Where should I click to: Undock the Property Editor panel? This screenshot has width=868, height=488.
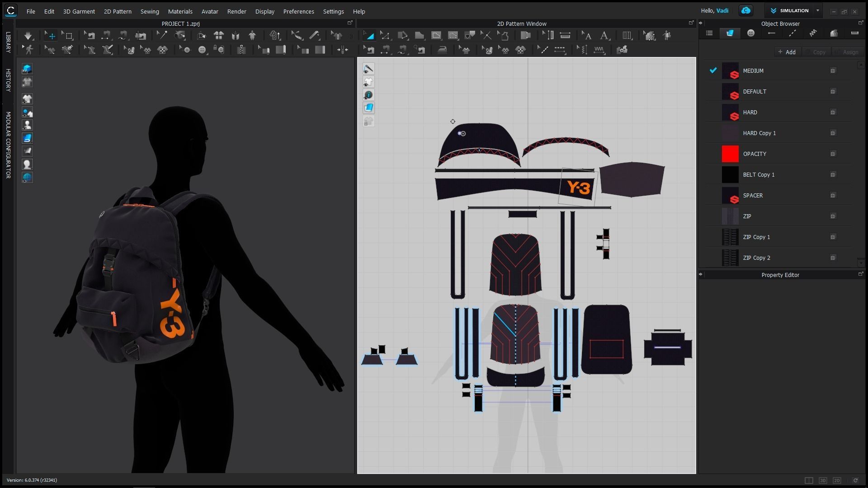860,274
